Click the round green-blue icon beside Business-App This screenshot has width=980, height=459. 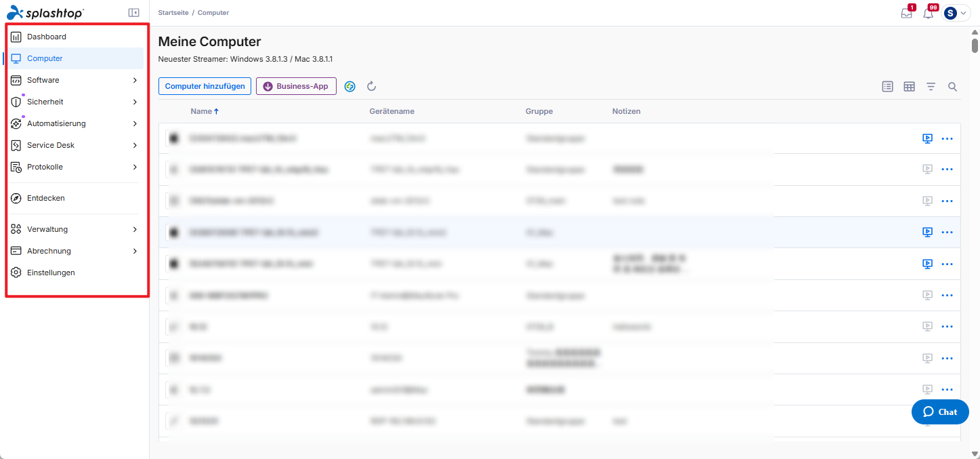[350, 86]
